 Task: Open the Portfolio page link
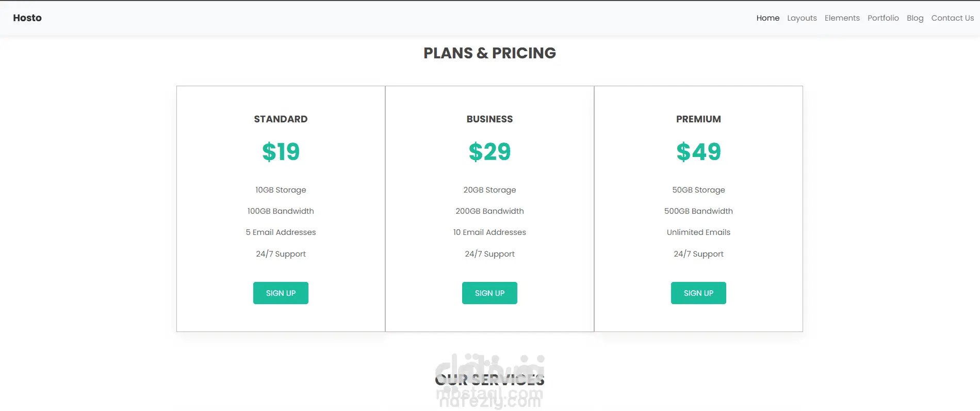coord(883,18)
